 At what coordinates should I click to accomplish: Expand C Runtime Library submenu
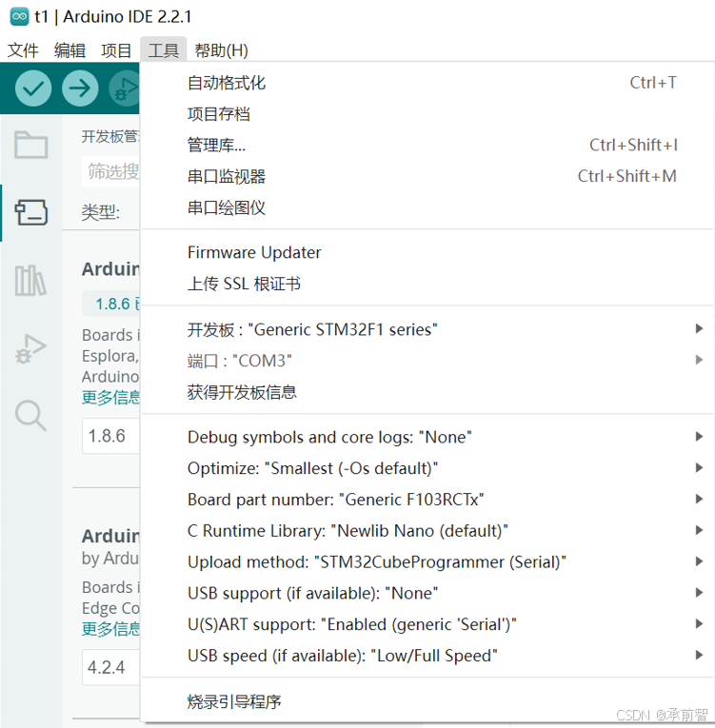(427, 531)
